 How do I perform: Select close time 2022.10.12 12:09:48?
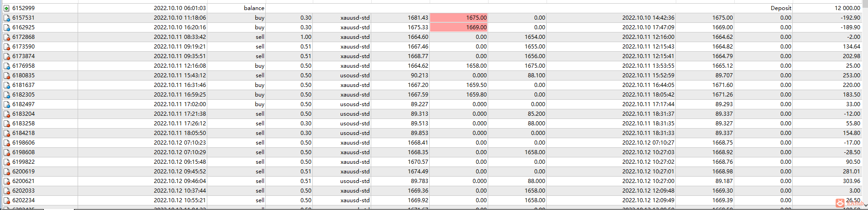(648, 191)
